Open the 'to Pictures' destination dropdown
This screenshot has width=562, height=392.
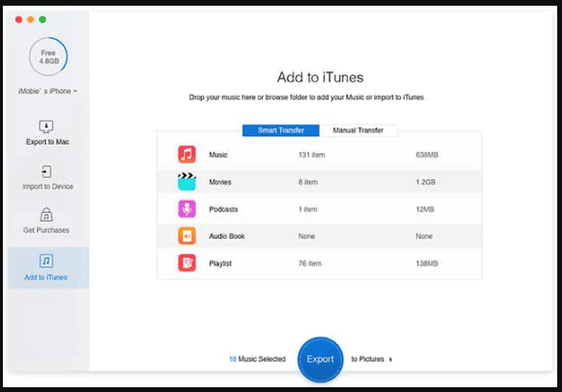(x=371, y=359)
